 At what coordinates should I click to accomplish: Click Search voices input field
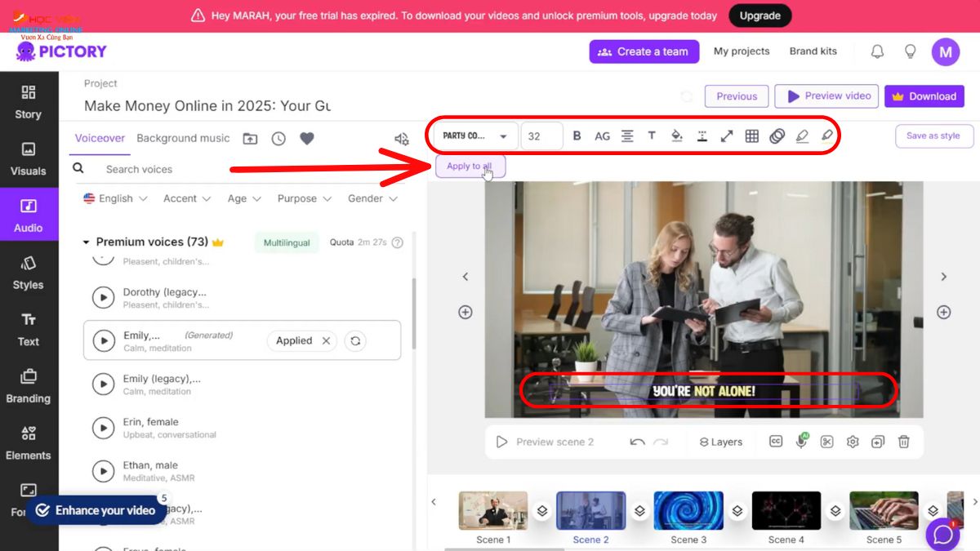tap(237, 169)
